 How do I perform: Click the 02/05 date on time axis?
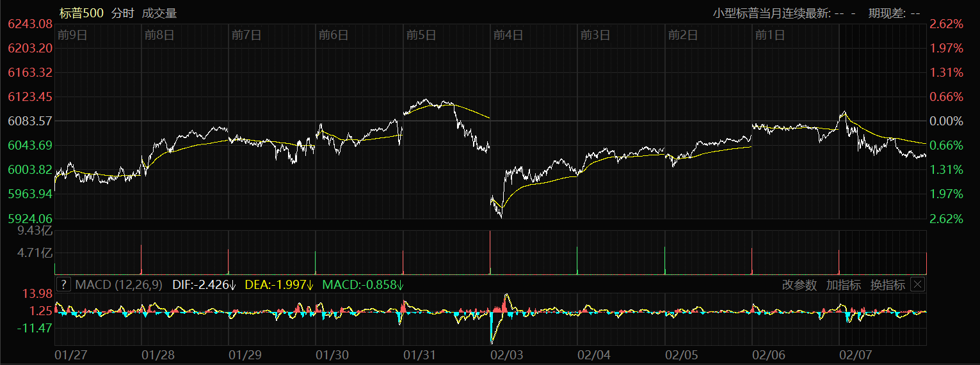click(x=680, y=353)
